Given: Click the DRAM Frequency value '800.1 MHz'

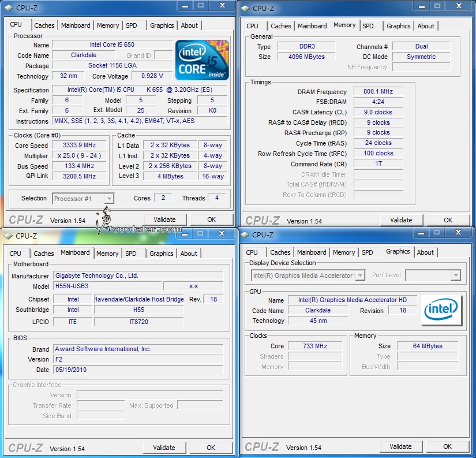Looking at the screenshot, I should [x=378, y=91].
